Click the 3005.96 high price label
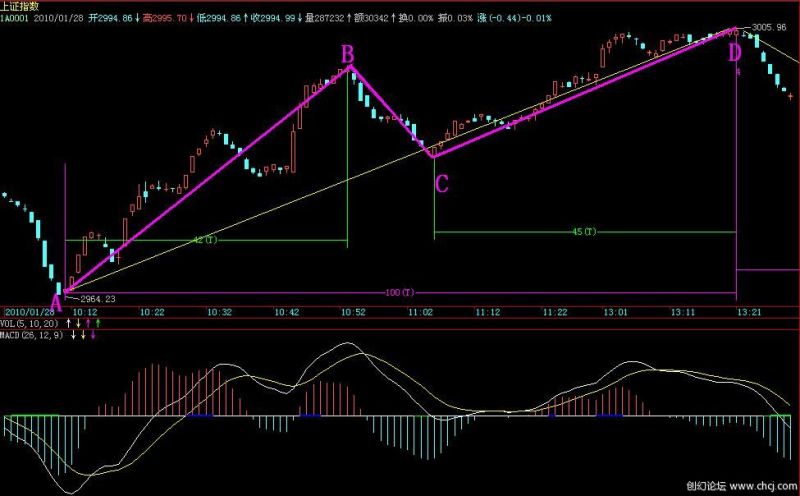This screenshot has height=496, width=800. [769, 28]
